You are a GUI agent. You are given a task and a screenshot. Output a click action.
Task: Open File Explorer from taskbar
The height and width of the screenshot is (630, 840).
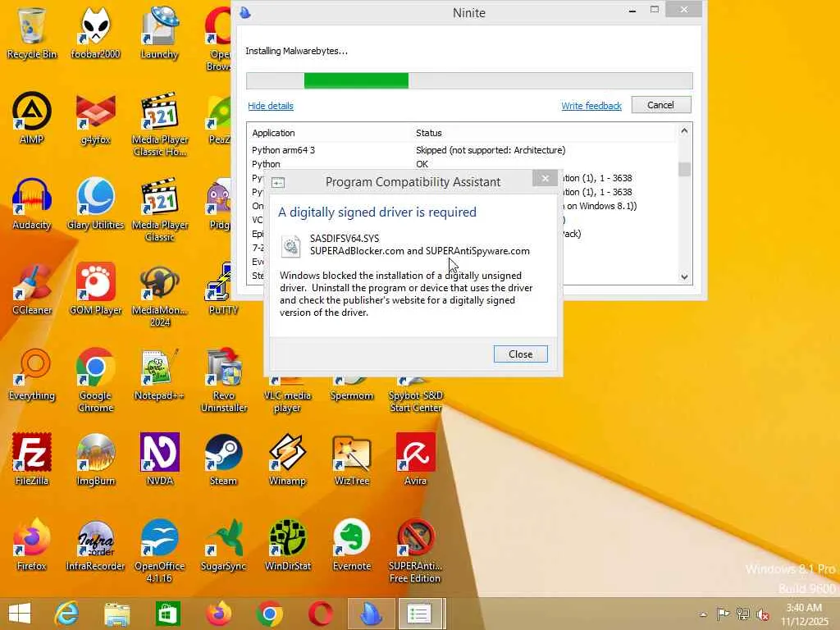click(x=116, y=614)
